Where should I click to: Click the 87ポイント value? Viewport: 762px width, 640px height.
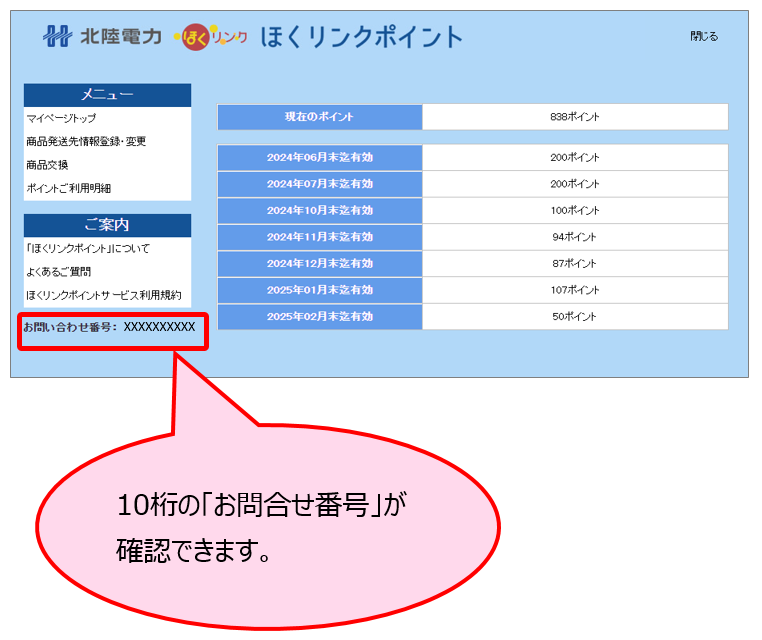pyautogui.click(x=574, y=263)
